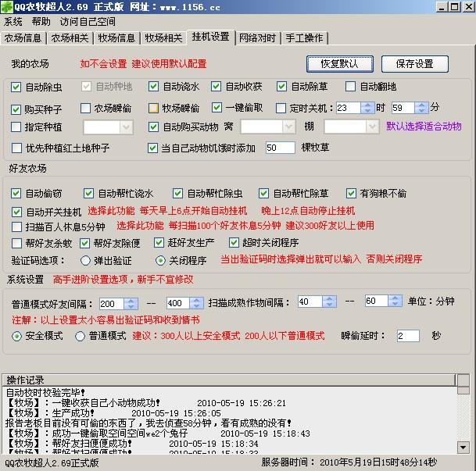Toggle the 自动购买动物 checkbox
476x471 pixels.
[154, 127]
